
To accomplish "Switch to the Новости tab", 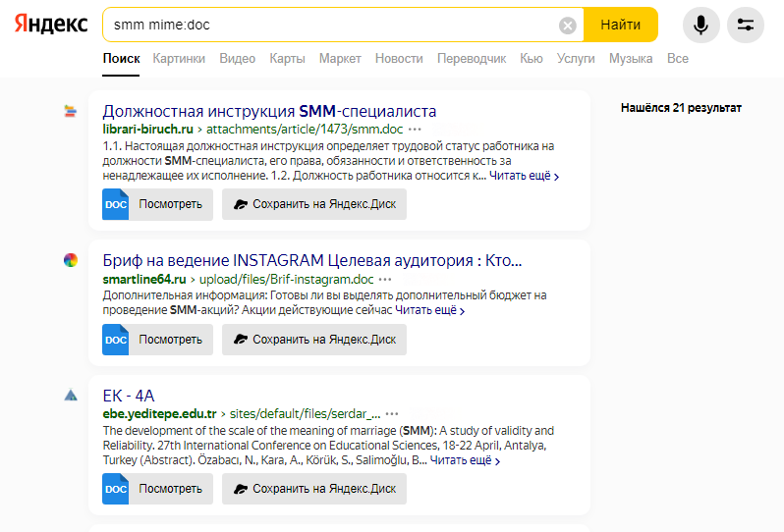I will (x=399, y=59).
